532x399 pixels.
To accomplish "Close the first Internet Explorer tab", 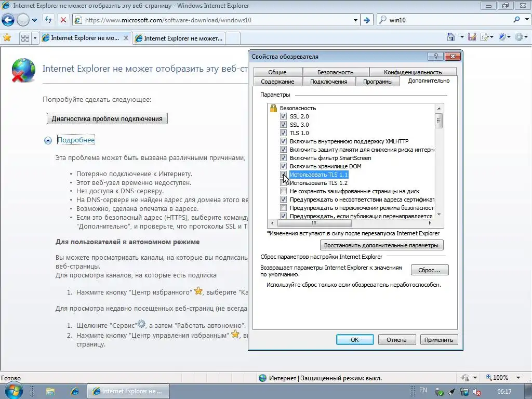I will [126, 38].
